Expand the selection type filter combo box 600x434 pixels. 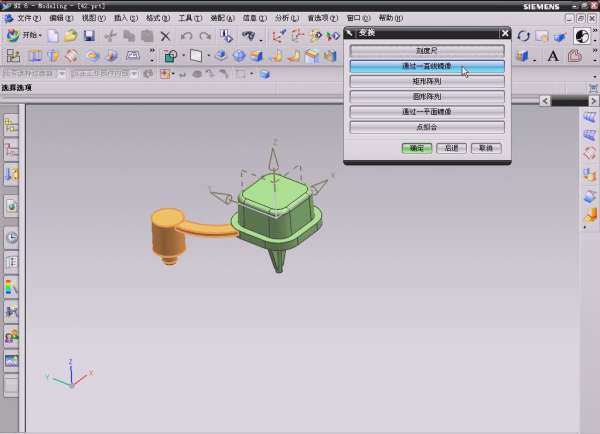click(62, 74)
